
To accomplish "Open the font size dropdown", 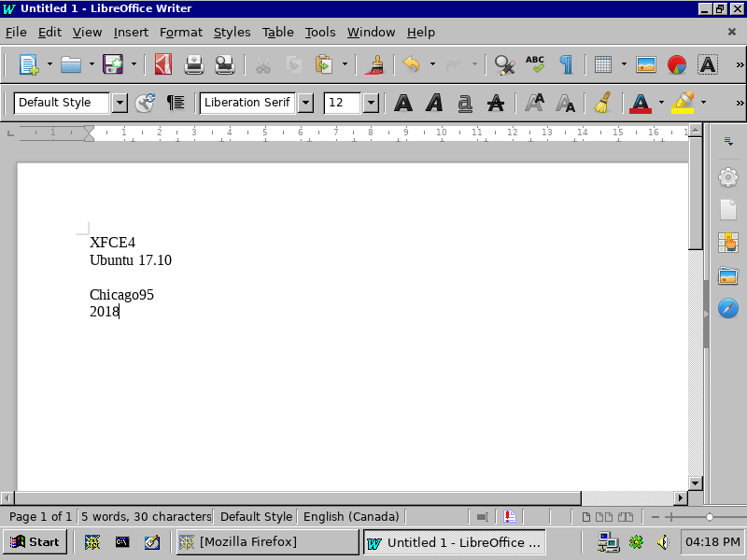I will [371, 103].
